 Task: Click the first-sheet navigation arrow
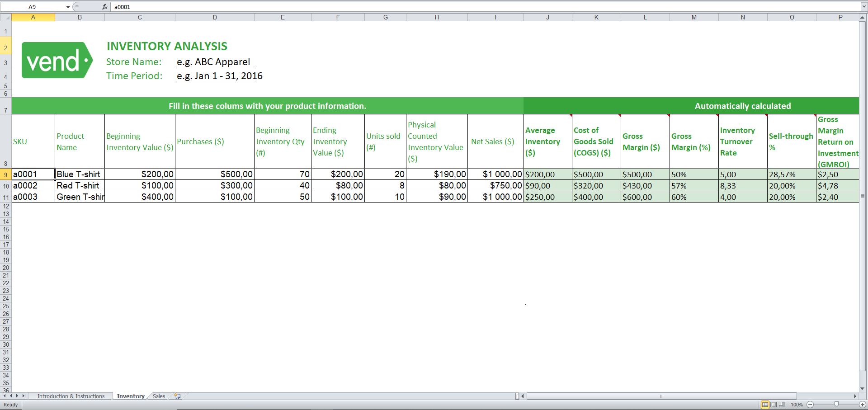pos(4,396)
